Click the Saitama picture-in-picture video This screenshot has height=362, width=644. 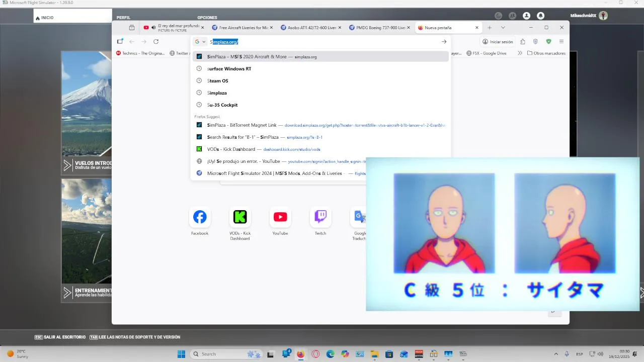(x=503, y=234)
